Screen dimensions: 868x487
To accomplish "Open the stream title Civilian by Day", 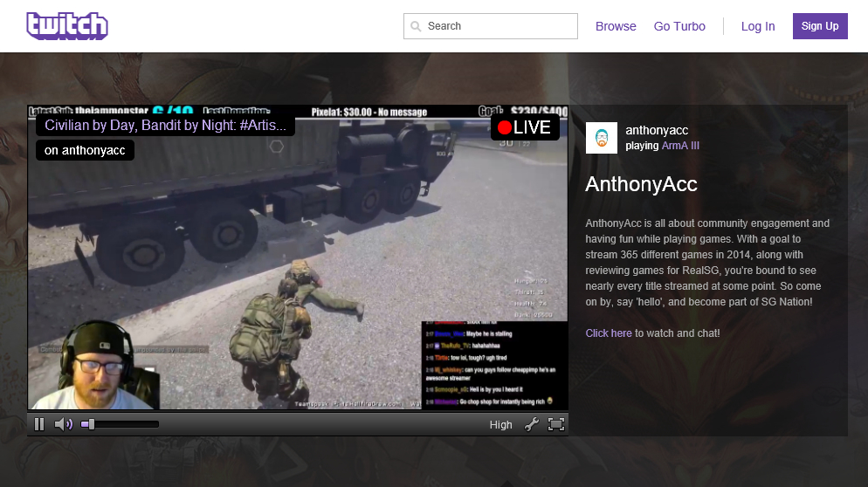I will [165, 125].
